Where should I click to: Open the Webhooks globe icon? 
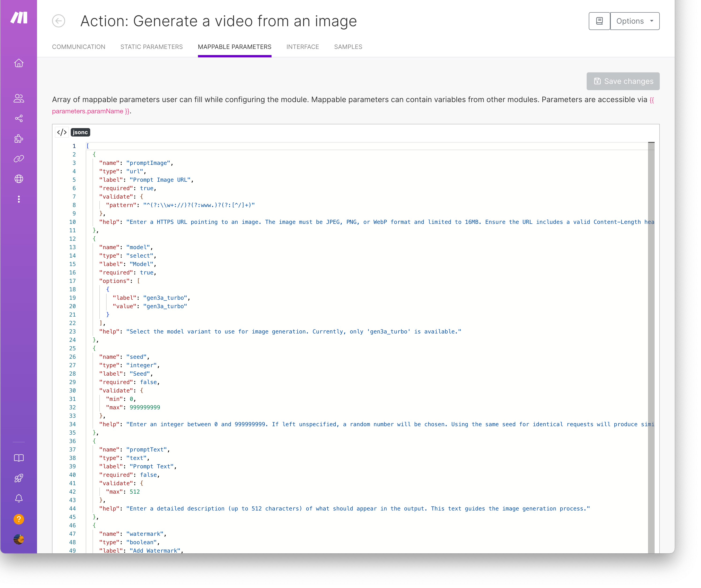click(19, 179)
